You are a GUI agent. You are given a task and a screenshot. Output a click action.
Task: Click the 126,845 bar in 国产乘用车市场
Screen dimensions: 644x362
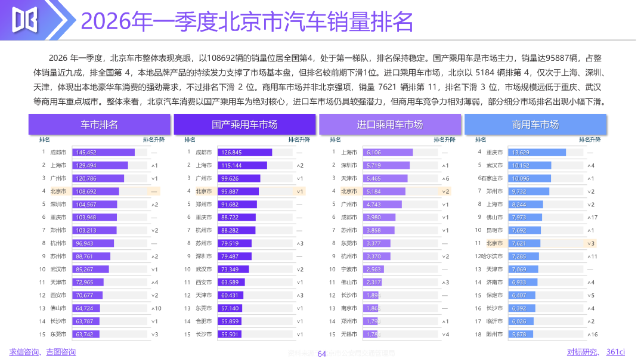245,153
